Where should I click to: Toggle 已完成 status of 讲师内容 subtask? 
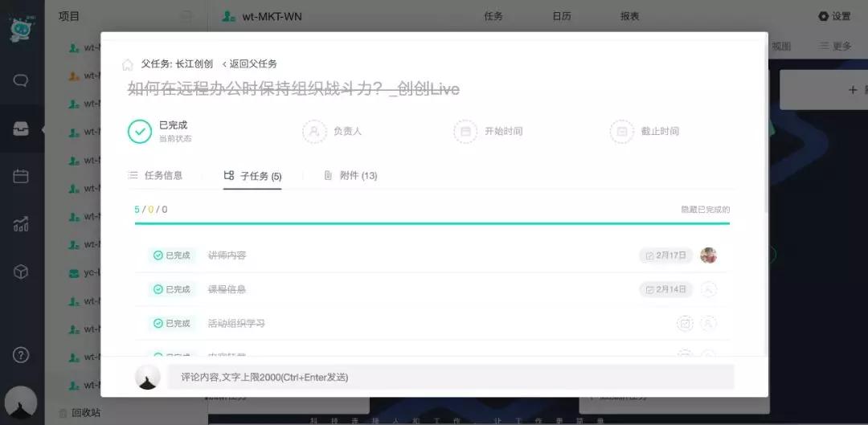pos(172,255)
